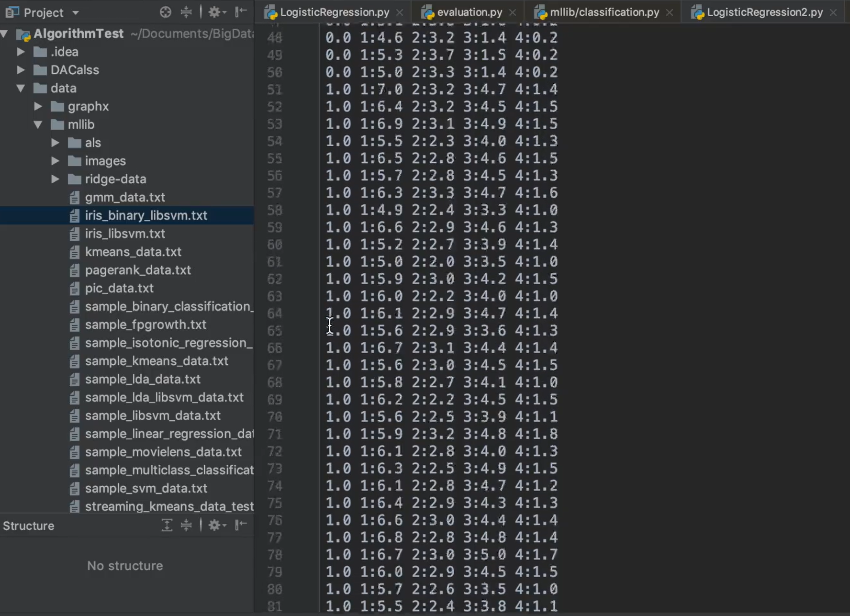
Task: Select the DACalss folder icon
Action: pos(40,70)
